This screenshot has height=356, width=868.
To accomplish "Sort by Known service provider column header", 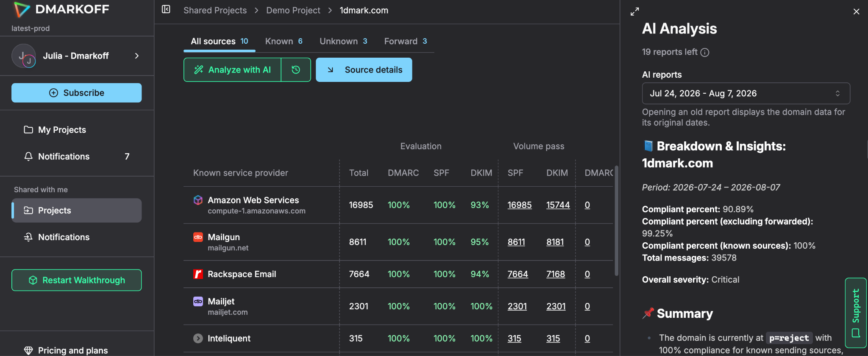I will pos(241,173).
